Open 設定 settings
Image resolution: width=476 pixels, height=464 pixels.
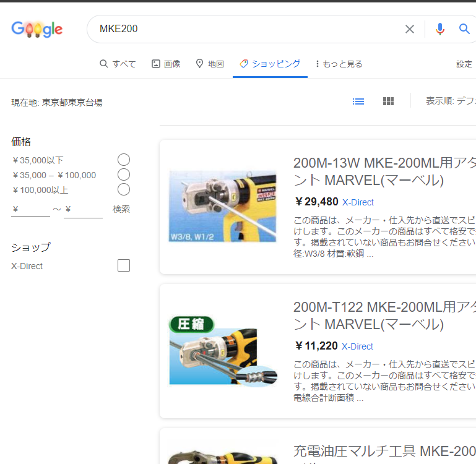464,64
